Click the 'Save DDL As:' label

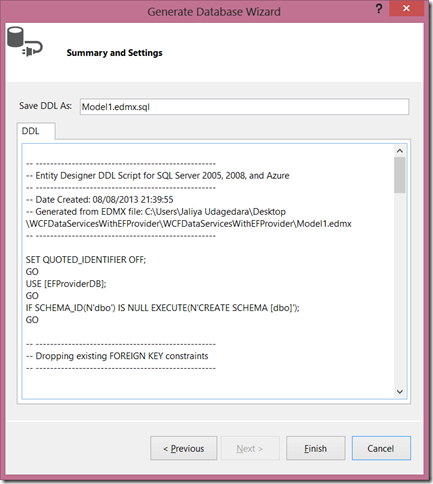pos(45,106)
